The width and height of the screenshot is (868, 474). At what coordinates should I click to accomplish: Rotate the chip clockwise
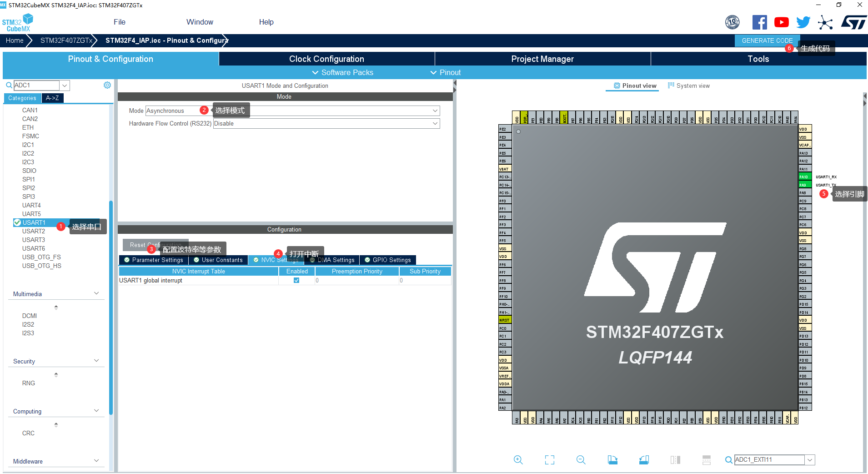coord(612,460)
